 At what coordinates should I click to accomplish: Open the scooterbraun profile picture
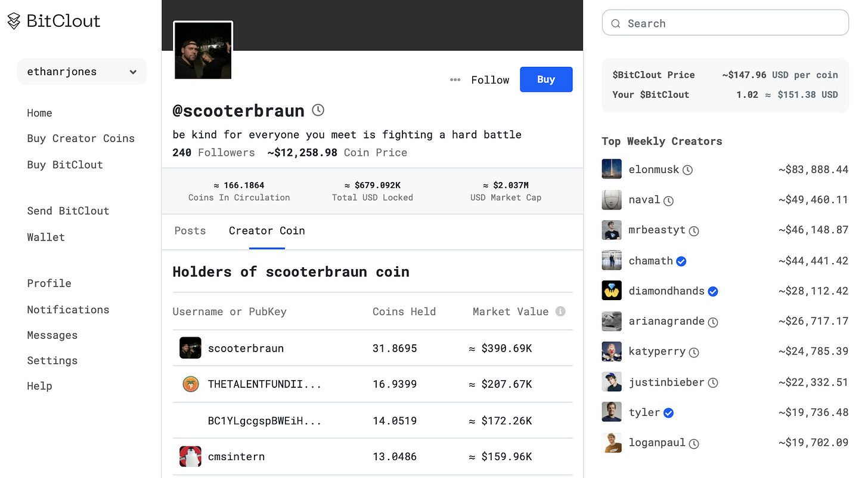[203, 51]
